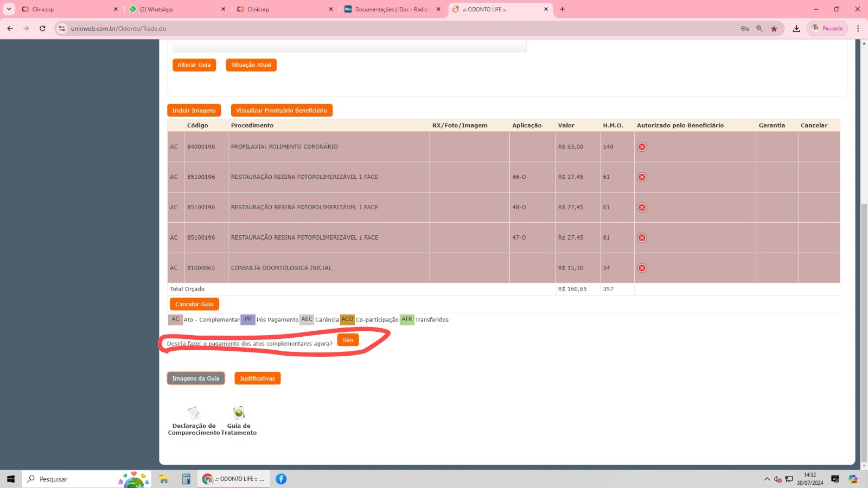Open a new browser tab
Viewport: 868px width, 488px height.
(x=562, y=9)
